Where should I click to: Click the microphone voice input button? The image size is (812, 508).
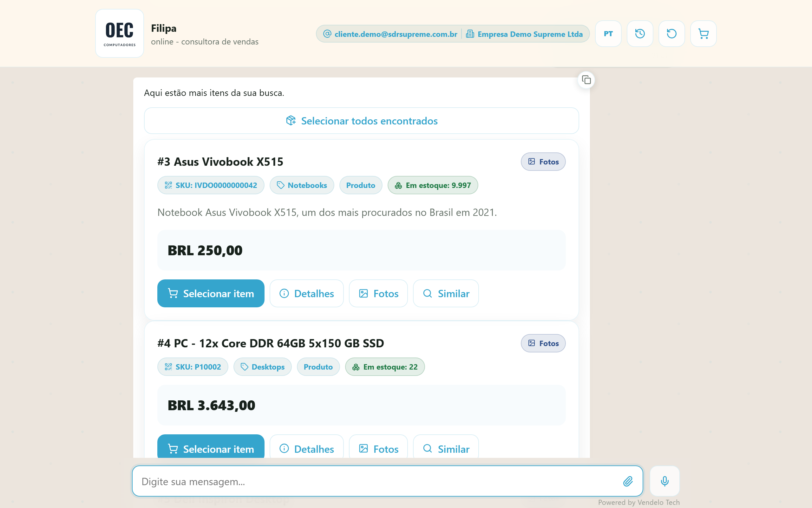point(665,481)
